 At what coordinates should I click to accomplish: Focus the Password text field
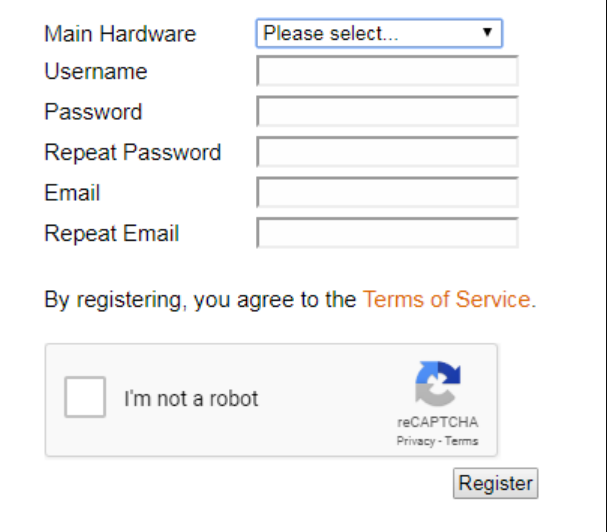point(388,111)
